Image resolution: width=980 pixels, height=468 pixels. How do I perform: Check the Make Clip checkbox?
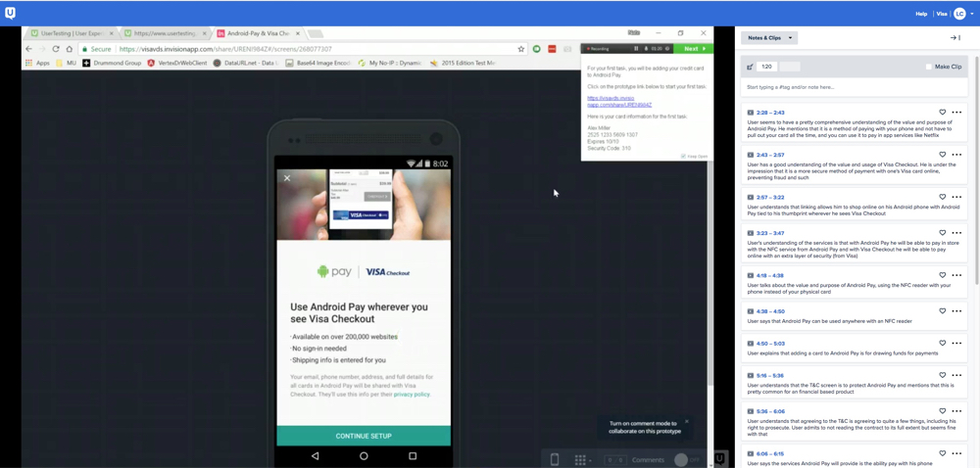tap(928, 67)
